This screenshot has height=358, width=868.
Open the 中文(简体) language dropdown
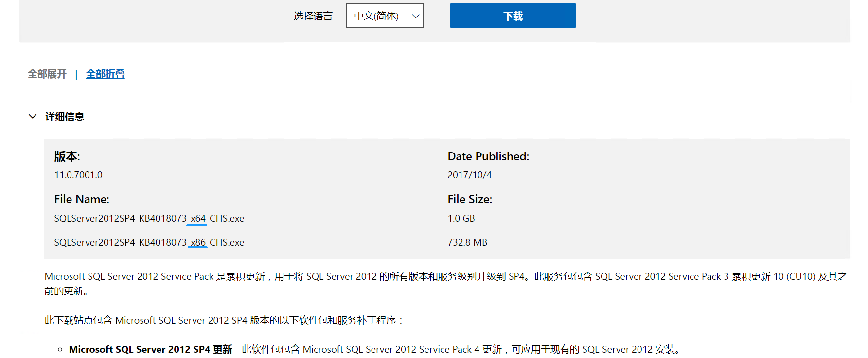385,16
